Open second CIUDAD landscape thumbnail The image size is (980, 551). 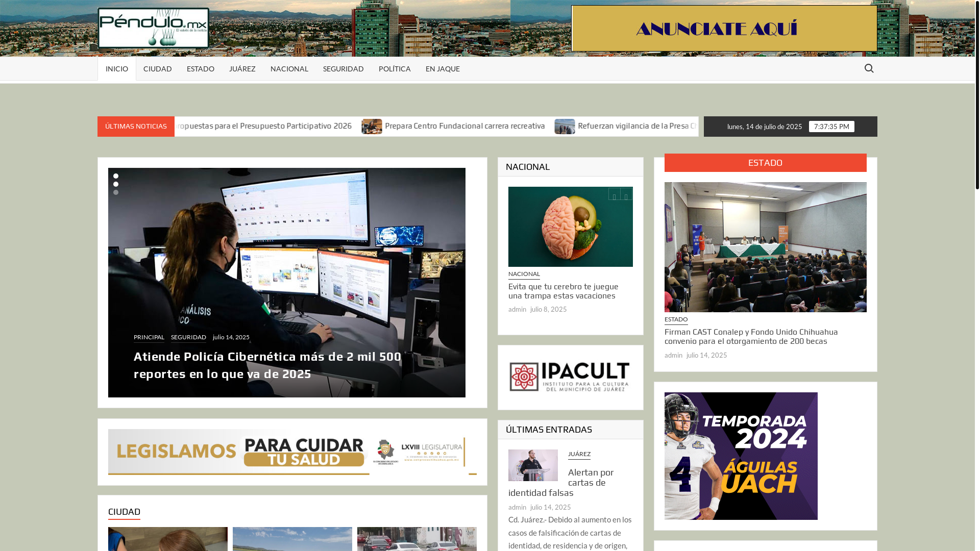[292, 539]
